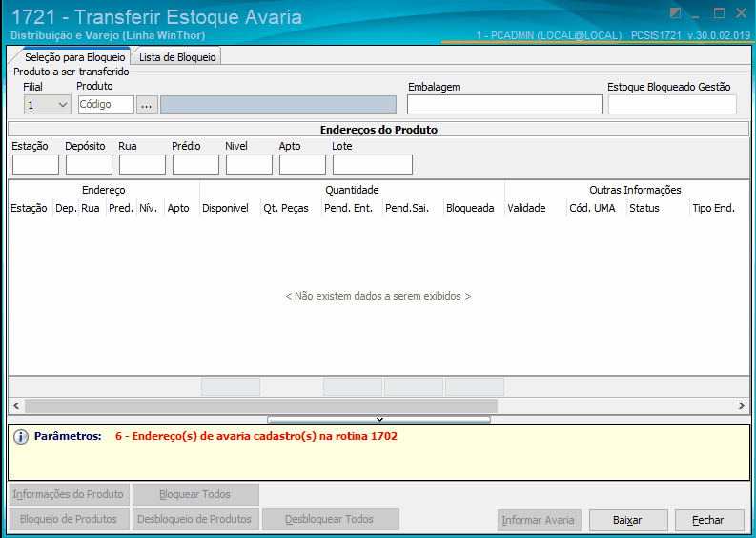
Task: Click the Informações do Produto button
Action: click(x=69, y=494)
